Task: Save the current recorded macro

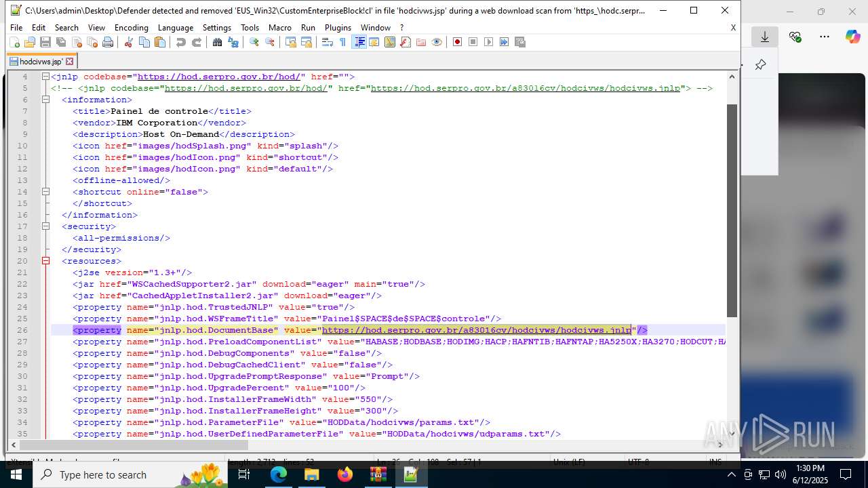Action: click(x=520, y=42)
